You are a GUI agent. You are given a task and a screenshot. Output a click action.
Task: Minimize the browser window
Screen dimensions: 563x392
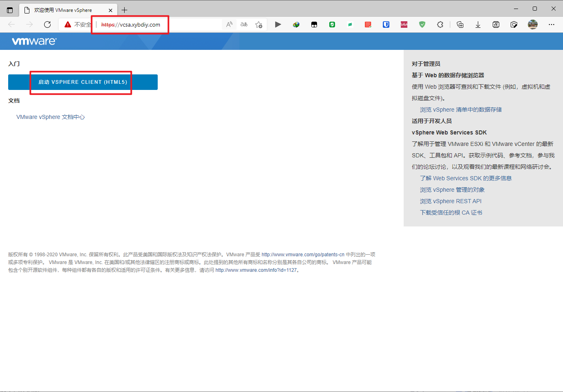pos(516,9)
